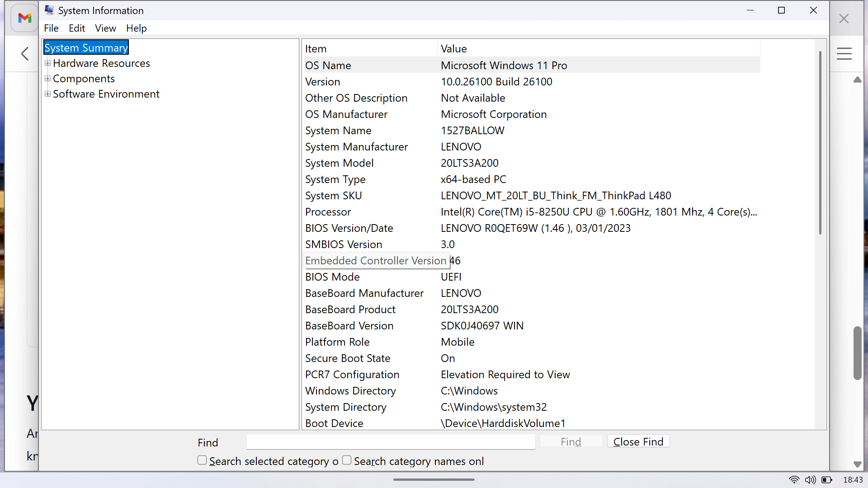Open the hamburger menu icon
The width and height of the screenshot is (868, 488).
coord(844,54)
